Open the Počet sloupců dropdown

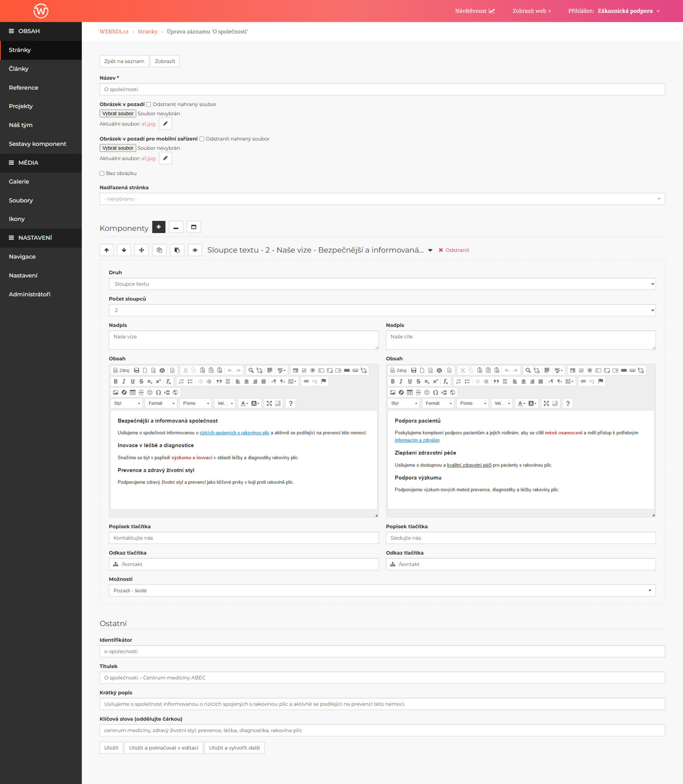(x=382, y=310)
